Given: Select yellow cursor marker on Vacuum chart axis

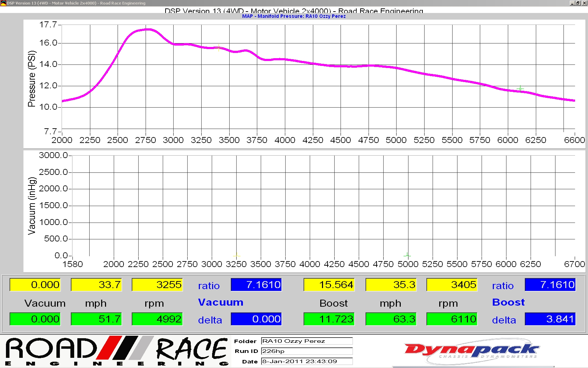Looking at the screenshot, I should [x=237, y=255].
